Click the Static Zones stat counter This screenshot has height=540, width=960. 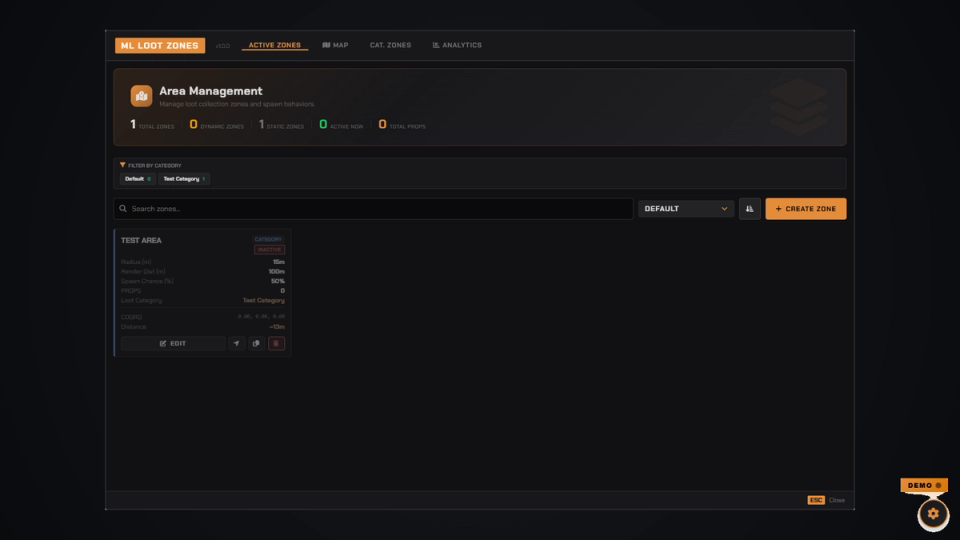tap(281, 125)
